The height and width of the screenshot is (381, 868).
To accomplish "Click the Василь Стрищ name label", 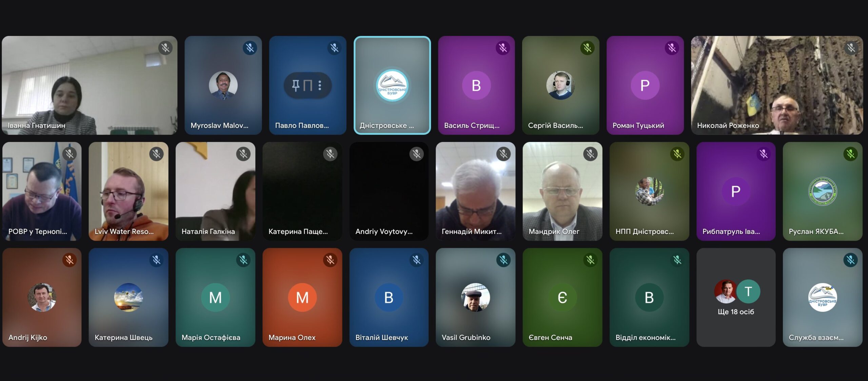I will pos(472,125).
